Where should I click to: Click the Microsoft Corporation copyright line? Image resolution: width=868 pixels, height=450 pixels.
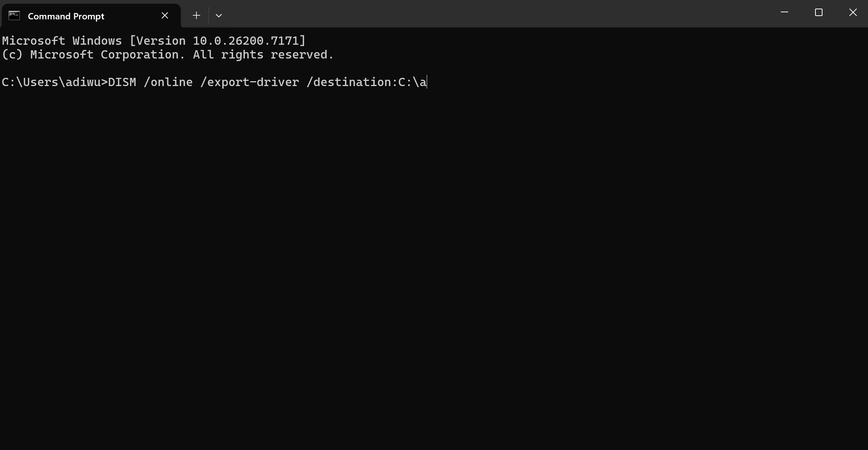pos(167,54)
